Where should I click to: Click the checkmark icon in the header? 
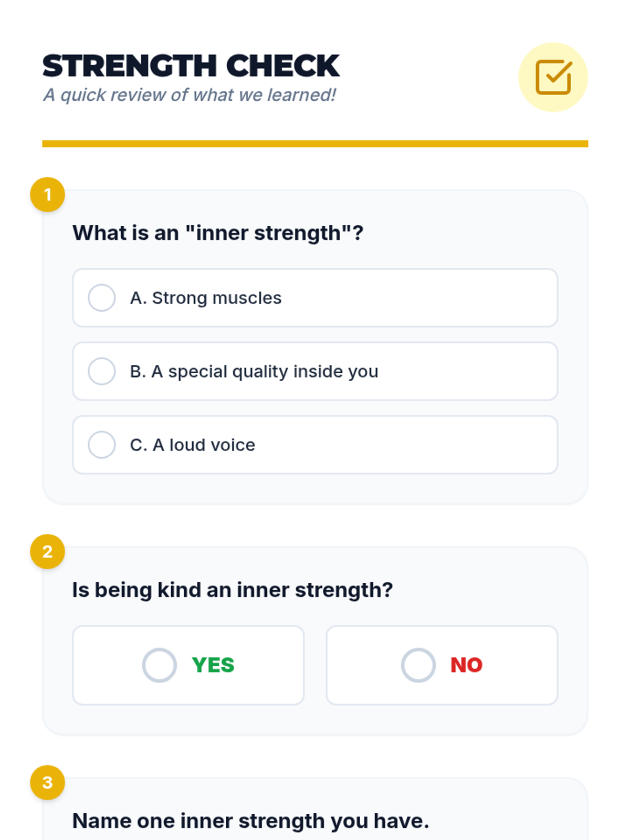553,77
